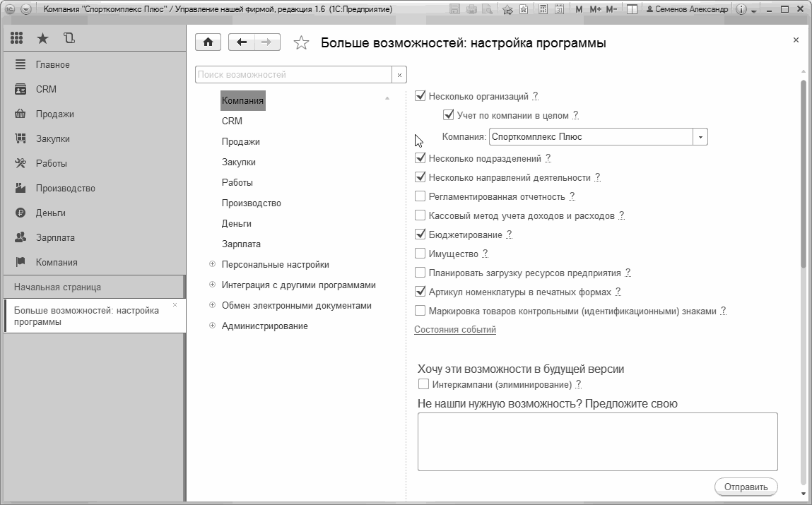Navigate back with the left arrow

(241, 42)
